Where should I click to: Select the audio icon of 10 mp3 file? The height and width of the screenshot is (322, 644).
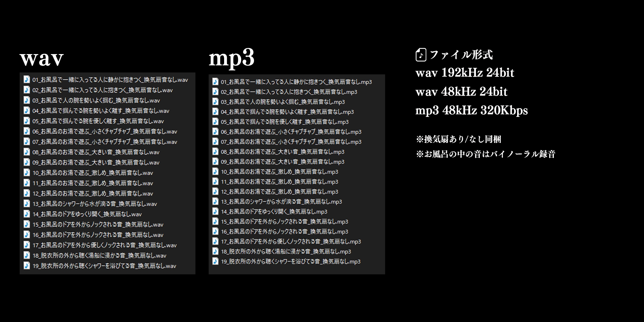point(215,172)
